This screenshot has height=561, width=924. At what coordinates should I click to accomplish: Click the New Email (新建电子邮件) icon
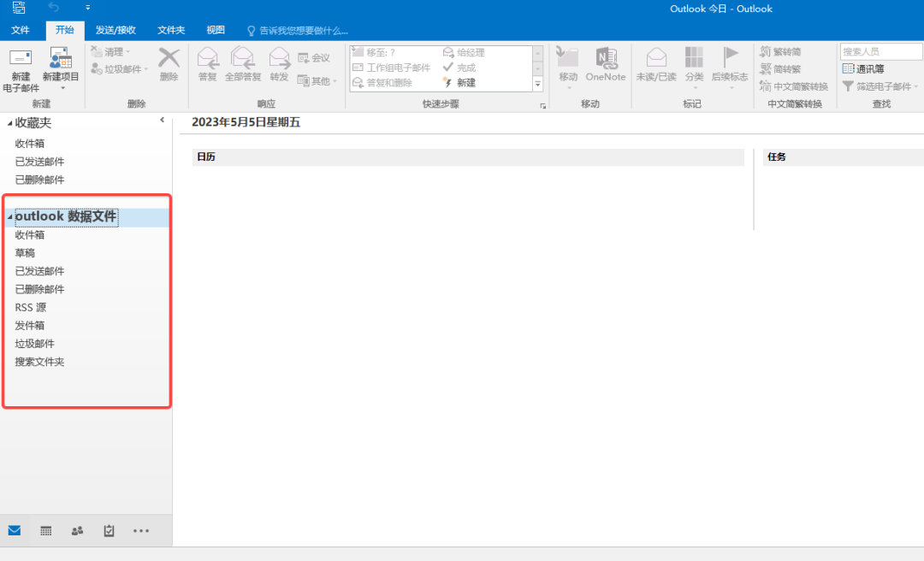pos(21,58)
